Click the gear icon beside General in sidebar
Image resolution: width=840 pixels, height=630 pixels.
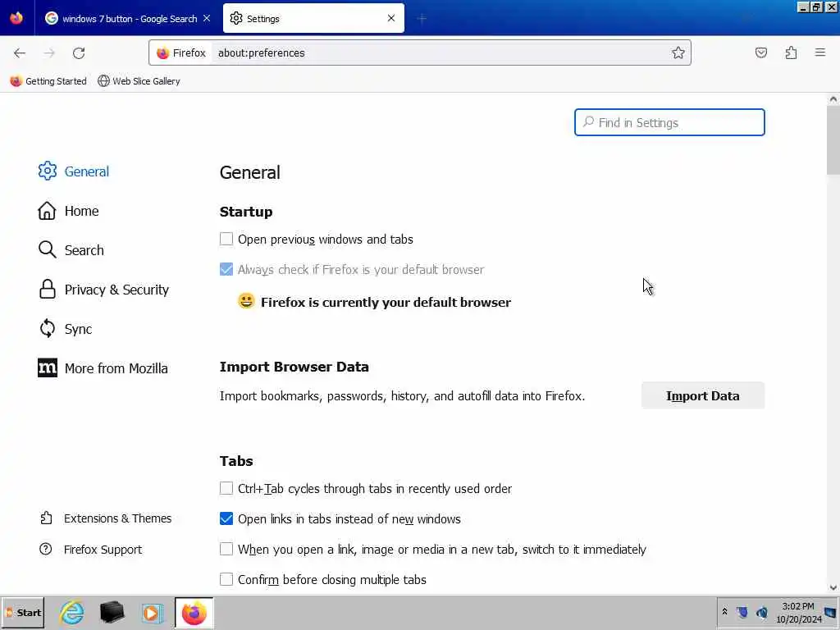click(47, 171)
